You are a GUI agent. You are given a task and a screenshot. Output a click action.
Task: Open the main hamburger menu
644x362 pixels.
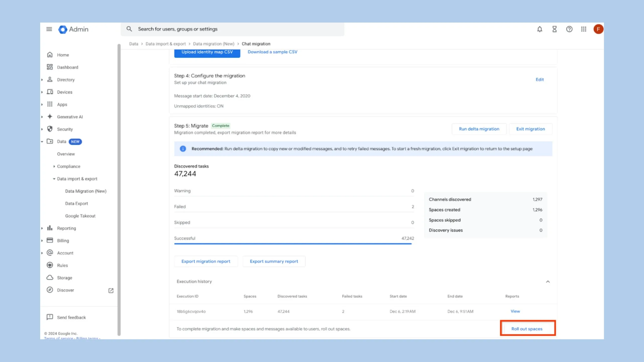click(49, 29)
